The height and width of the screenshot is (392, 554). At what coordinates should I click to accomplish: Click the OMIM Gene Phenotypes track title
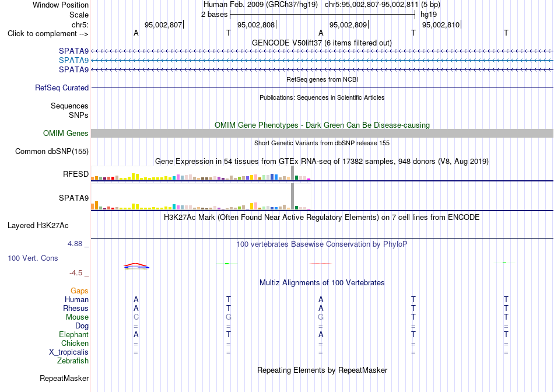(x=322, y=125)
